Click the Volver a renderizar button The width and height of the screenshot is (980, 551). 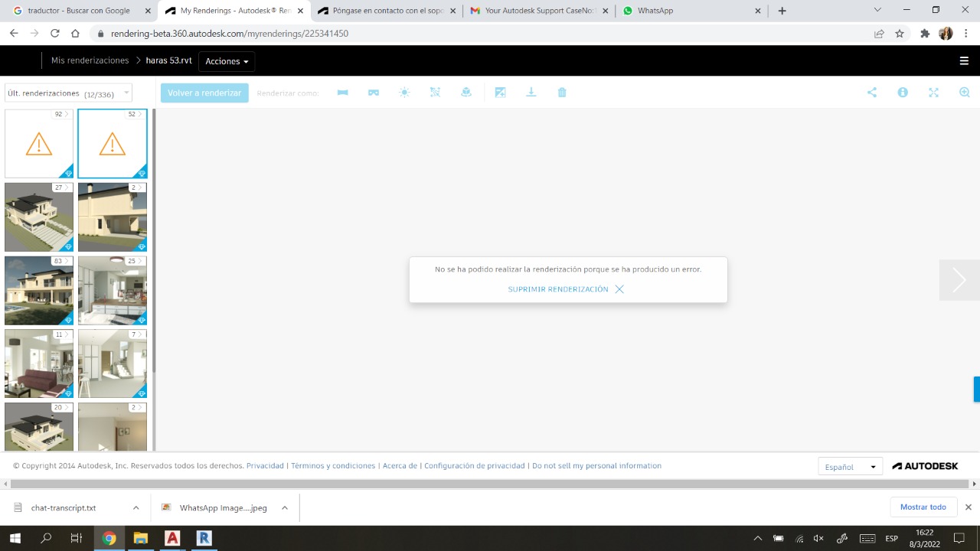pos(204,93)
